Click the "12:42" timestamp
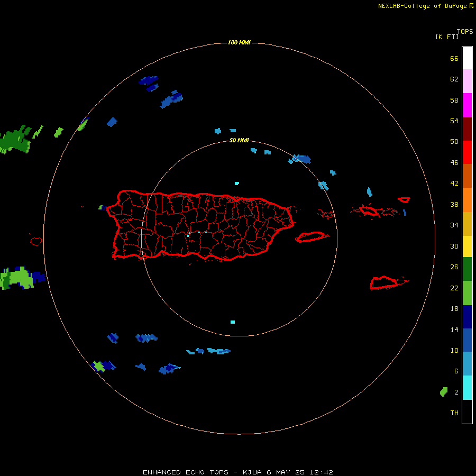 pos(322,472)
